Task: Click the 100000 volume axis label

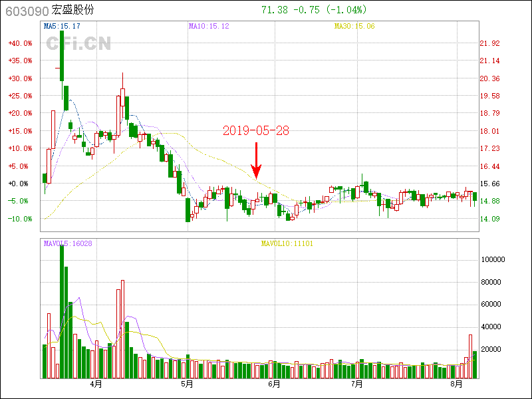Action: (495, 259)
